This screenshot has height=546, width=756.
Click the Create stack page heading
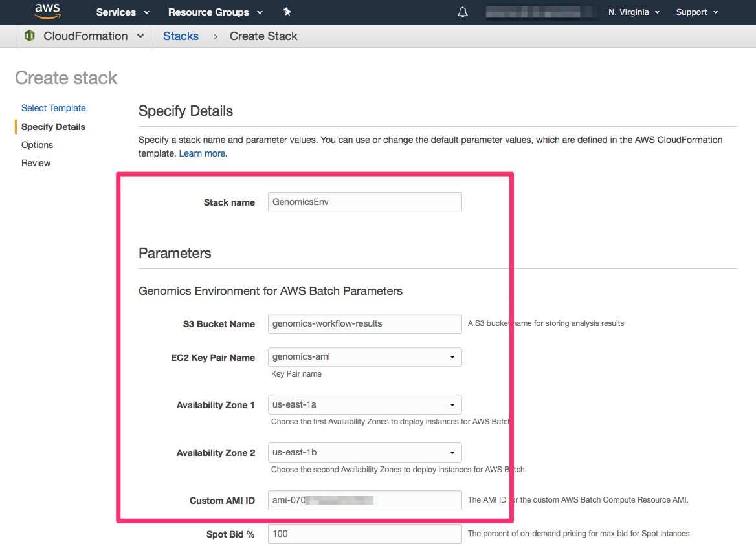click(66, 78)
